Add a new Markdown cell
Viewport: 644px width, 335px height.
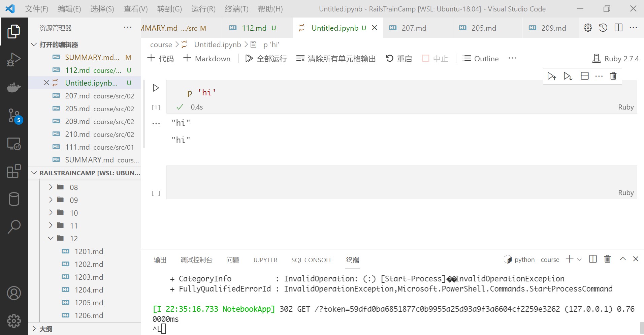click(x=207, y=58)
